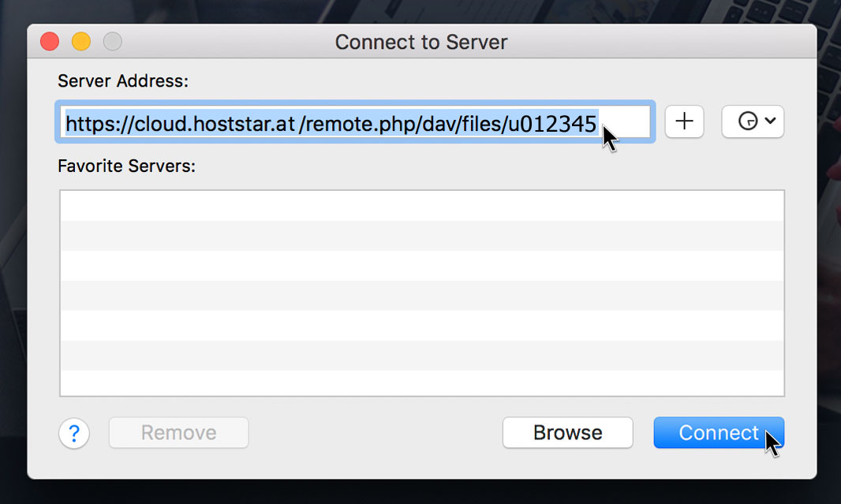Click the highlighted cloud.hoststar.at URL text
This screenshot has height=504, width=841.
click(x=331, y=124)
